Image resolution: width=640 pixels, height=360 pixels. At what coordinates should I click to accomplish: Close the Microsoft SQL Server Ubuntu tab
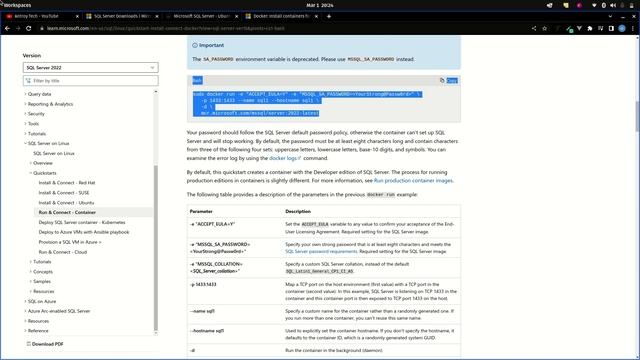(x=236, y=16)
